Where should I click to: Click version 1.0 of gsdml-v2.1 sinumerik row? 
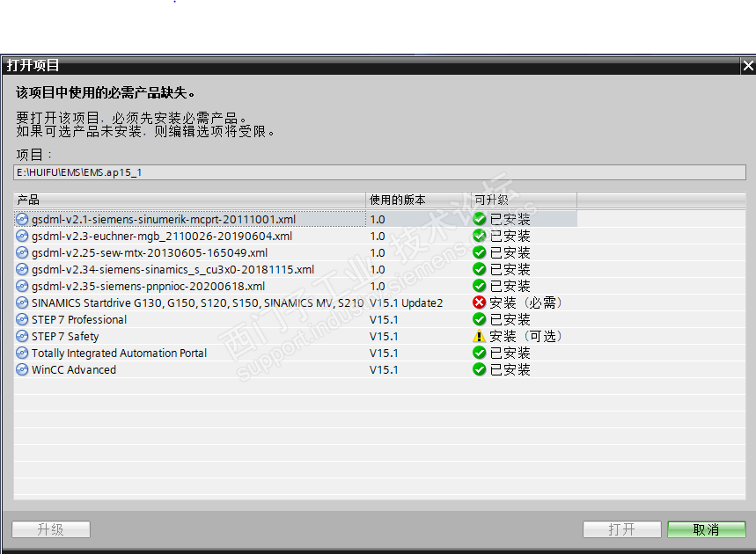tap(378, 220)
